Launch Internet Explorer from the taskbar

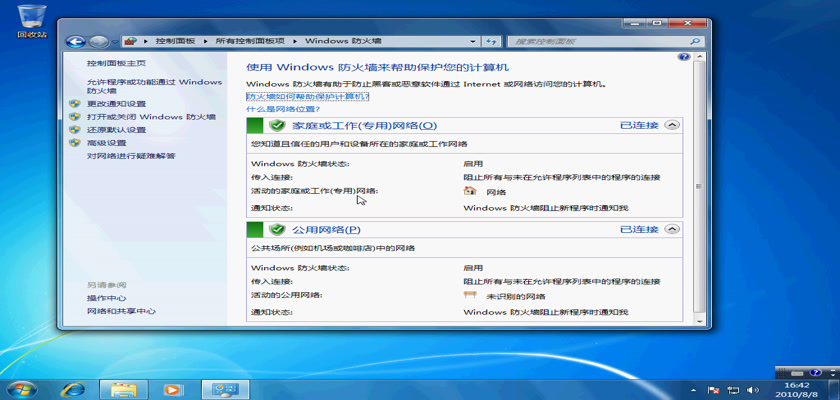click(x=73, y=389)
